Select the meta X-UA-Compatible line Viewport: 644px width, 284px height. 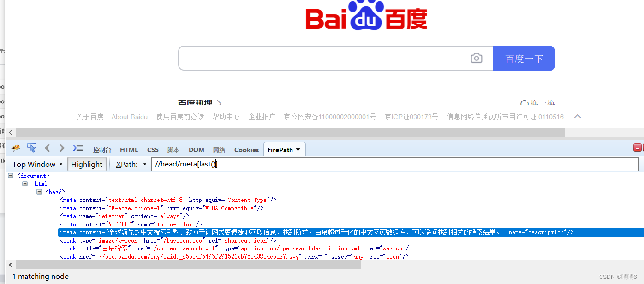pyautogui.click(x=161, y=208)
